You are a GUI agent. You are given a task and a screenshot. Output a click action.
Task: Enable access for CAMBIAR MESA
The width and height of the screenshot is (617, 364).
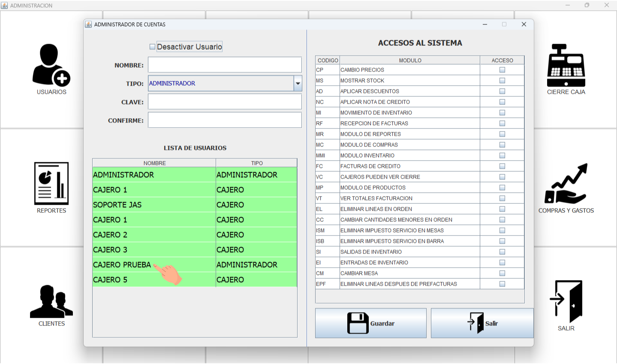coord(502,273)
